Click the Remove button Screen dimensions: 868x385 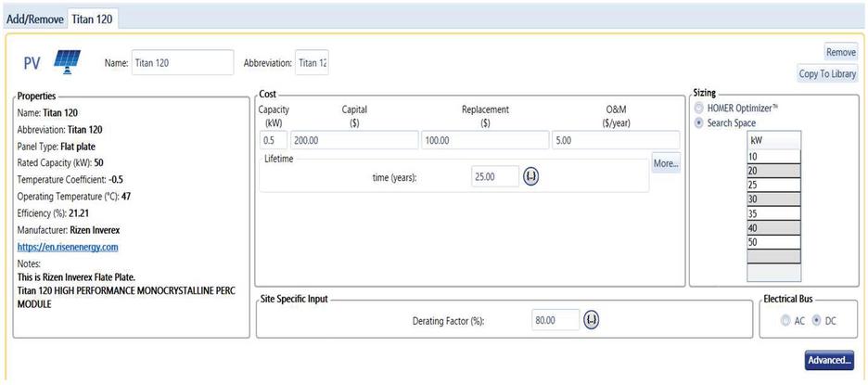click(x=840, y=53)
